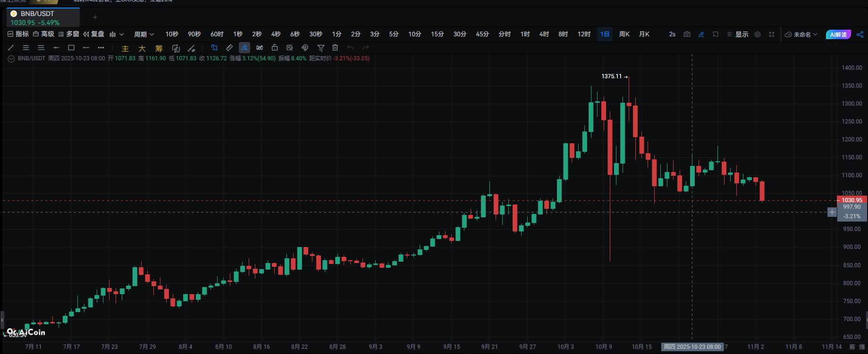Toggle the highlighted brush drawing mode
This screenshot has height=354, width=868.
coord(244,48)
